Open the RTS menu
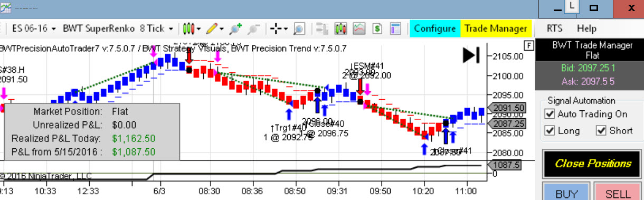This screenshot has width=644, height=200. 554,28
